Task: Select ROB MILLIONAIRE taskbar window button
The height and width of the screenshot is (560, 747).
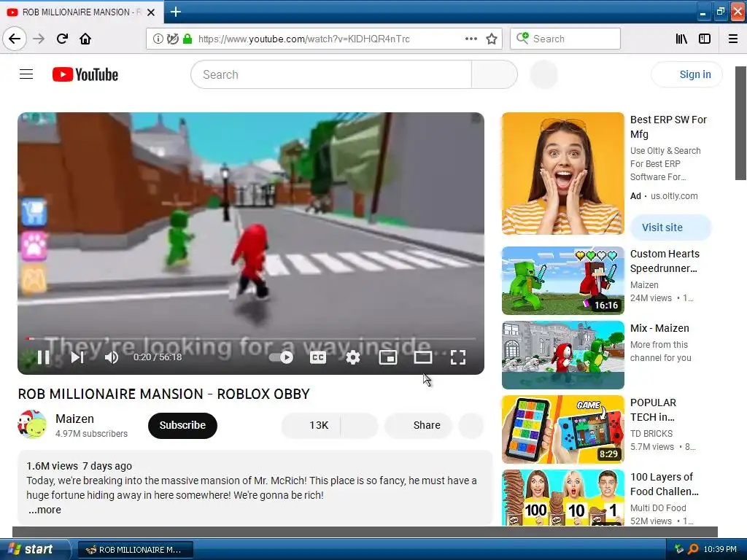Action: pos(135,550)
